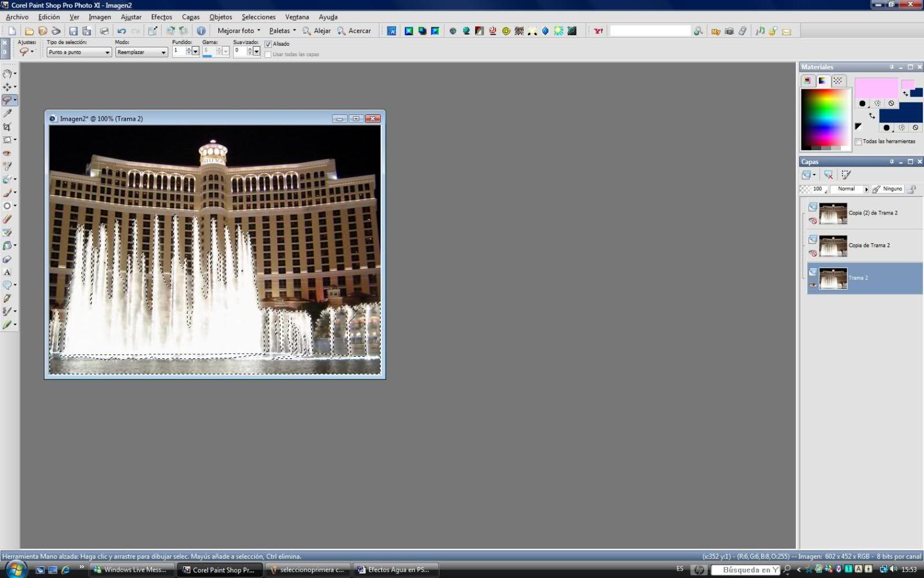
Task: Select the Pan hand tool
Action: [8, 73]
